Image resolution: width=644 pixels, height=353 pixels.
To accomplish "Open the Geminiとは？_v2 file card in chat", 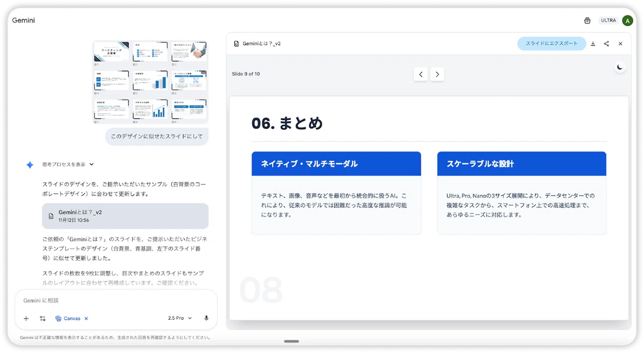I will coord(125,216).
